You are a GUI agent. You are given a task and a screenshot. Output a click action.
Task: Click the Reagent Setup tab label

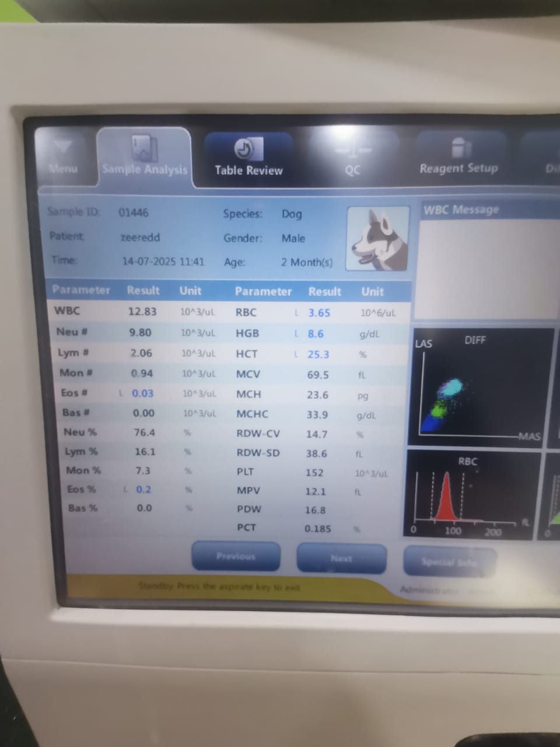459,169
